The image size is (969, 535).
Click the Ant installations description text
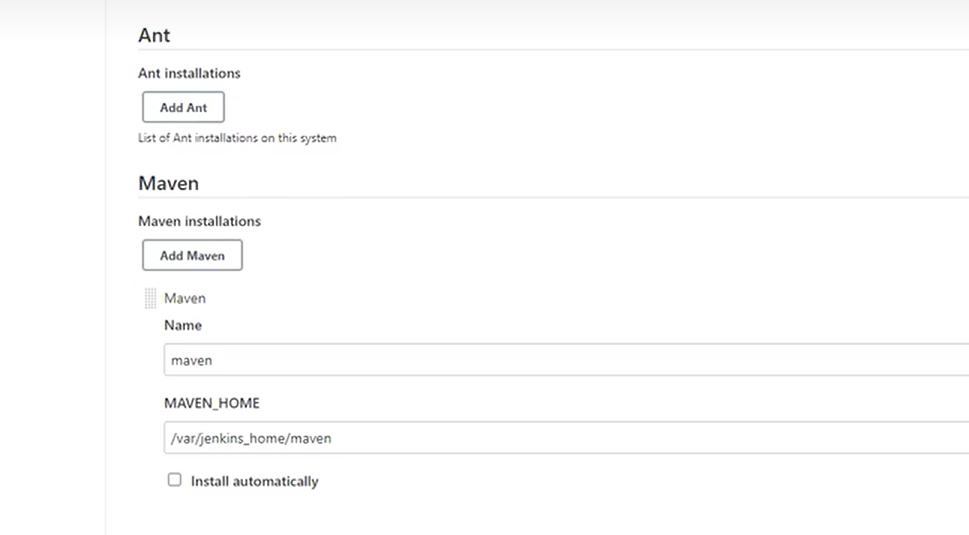[237, 138]
